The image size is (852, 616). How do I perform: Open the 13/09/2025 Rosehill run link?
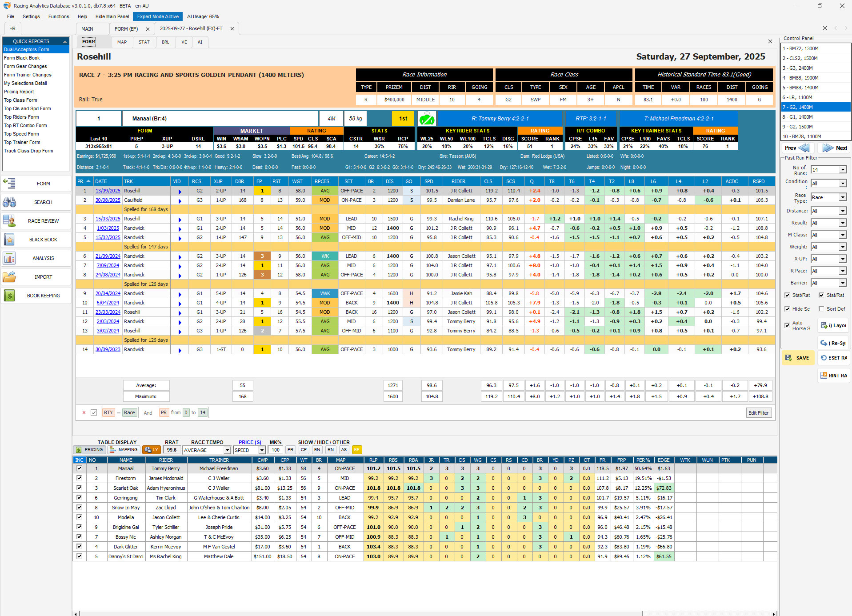pyautogui.click(x=108, y=191)
